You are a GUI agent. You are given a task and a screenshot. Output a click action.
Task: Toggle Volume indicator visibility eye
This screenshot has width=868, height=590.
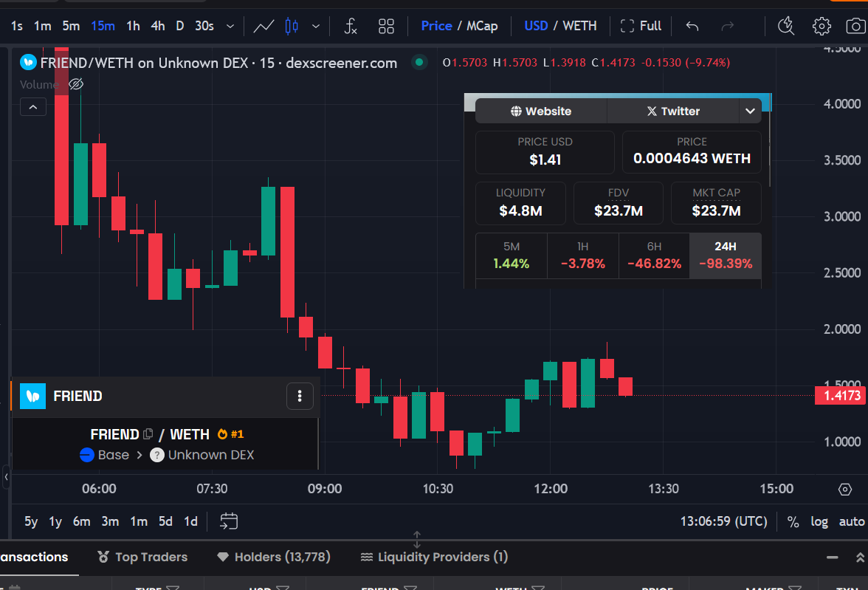[76, 84]
